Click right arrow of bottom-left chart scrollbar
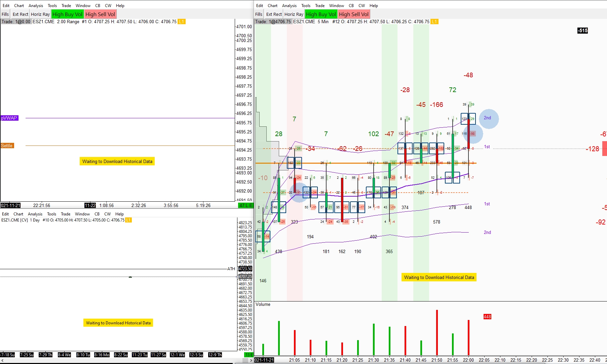607x364 pixels. click(x=251, y=360)
